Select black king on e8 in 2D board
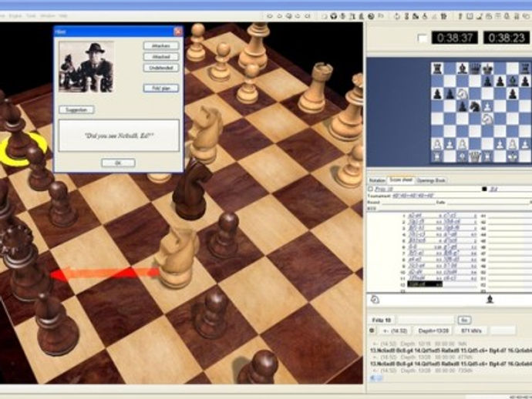 point(487,69)
